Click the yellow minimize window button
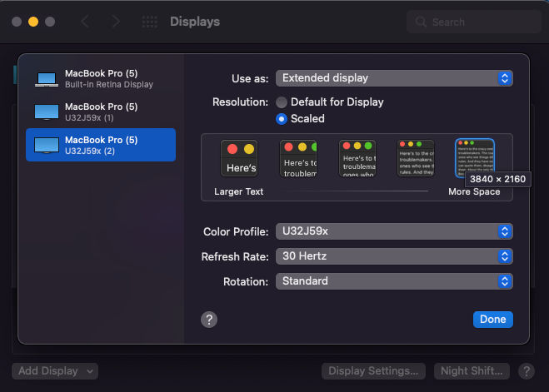This screenshot has height=392, width=549. coord(33,22)
